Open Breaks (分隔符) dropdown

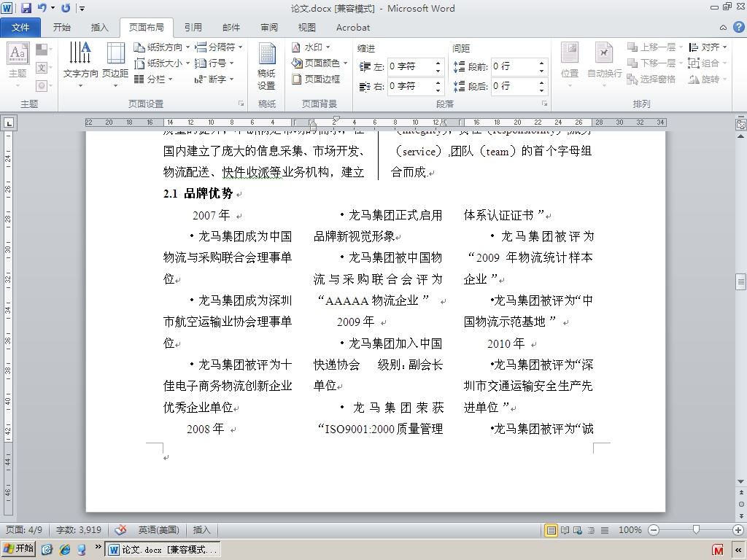(x=219, y=47)
